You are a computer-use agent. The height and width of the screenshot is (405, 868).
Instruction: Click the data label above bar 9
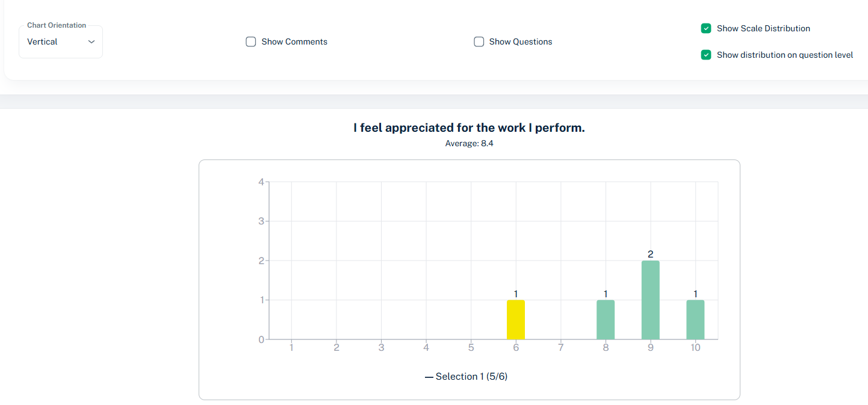pos(651,255)
